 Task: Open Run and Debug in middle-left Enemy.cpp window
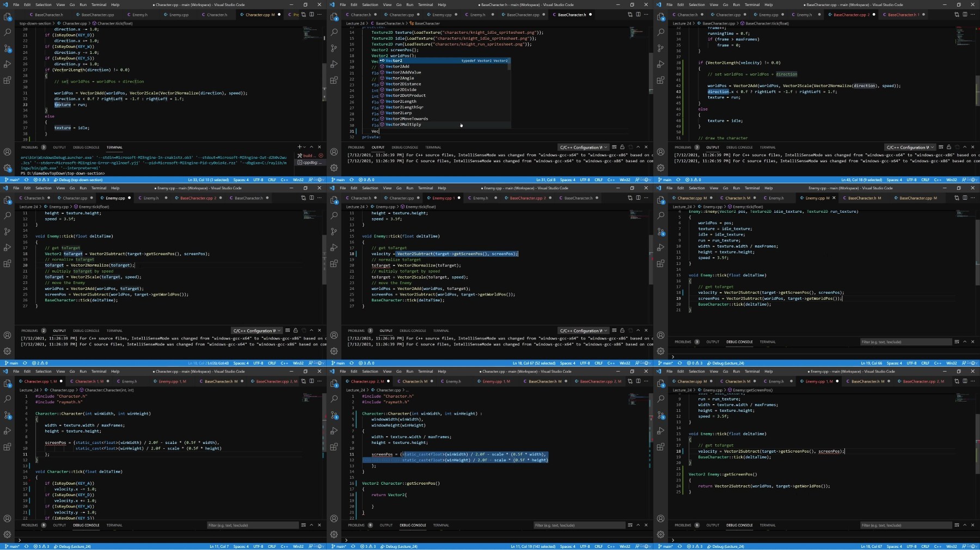tap(7, 248)
